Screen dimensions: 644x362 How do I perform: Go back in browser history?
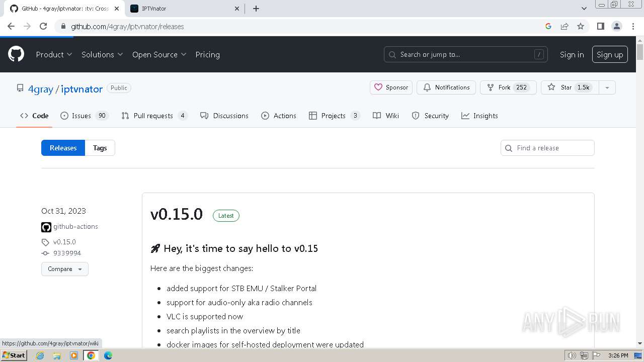pos(11,26)
